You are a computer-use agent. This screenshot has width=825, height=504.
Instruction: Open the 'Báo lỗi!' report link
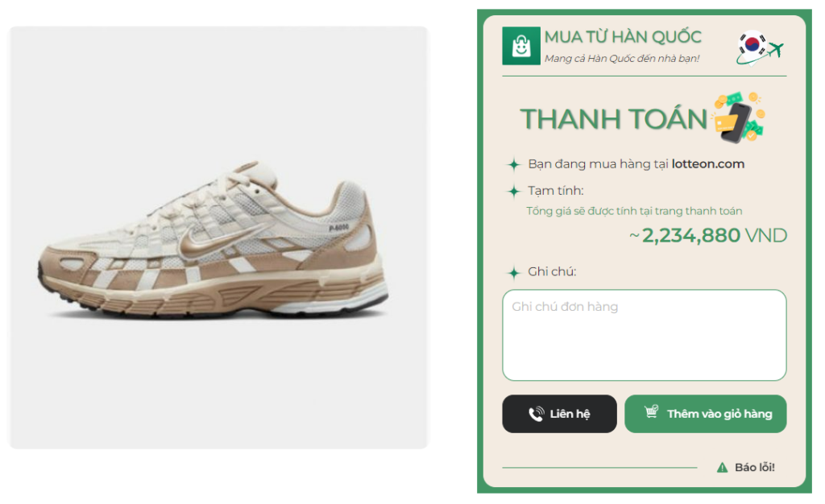pyautogui.click(x=754, y=468)
